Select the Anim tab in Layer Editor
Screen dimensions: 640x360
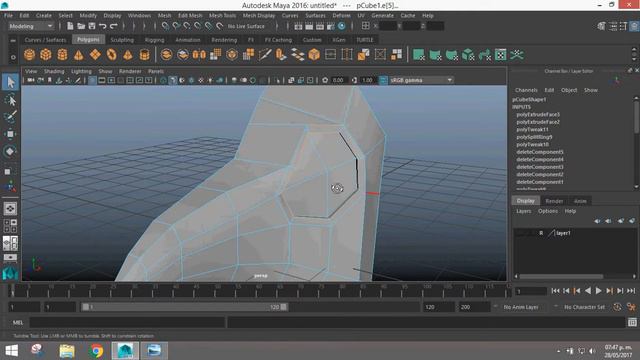[580, 201]
